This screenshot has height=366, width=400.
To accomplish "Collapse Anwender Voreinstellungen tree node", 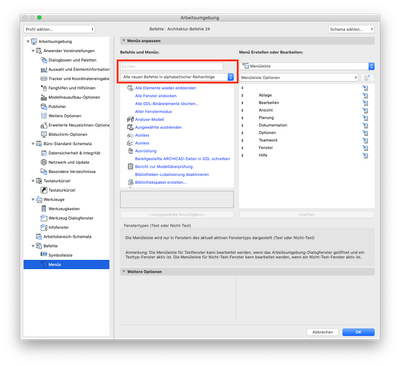I will (x=33, y=51).
